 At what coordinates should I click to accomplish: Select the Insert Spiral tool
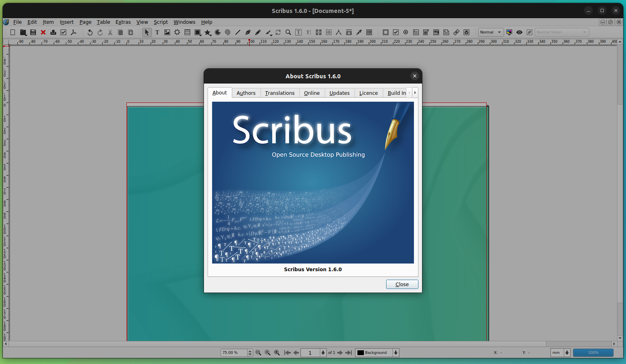pos(227,32)
